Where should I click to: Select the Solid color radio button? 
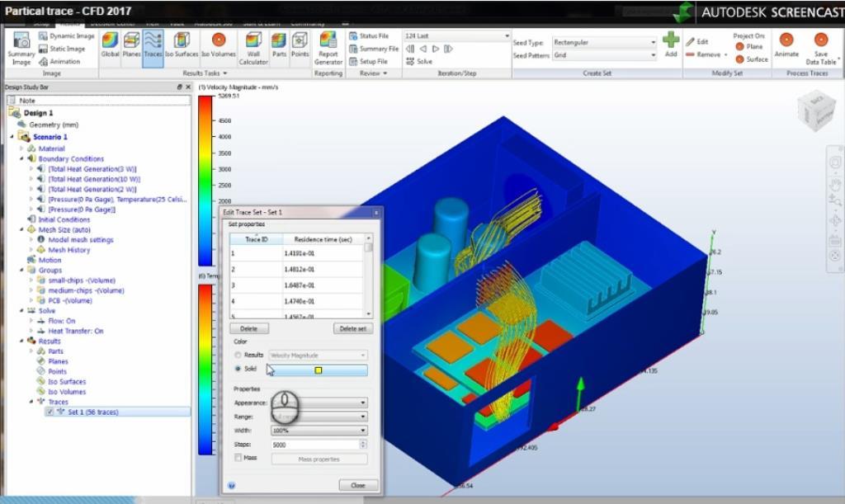pos(238,369)
